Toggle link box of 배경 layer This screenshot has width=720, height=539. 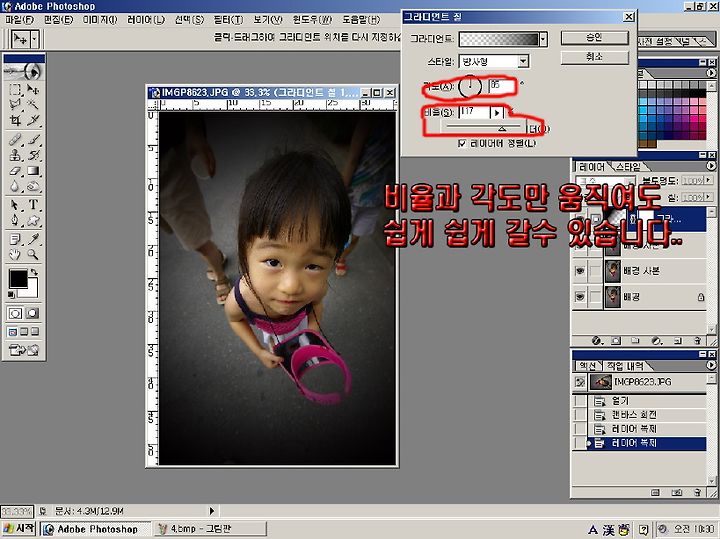coord(595,297)
